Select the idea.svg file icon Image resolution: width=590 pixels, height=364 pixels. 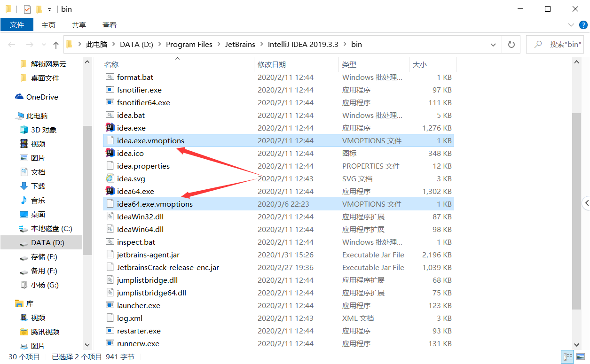[x=110, y=178]
